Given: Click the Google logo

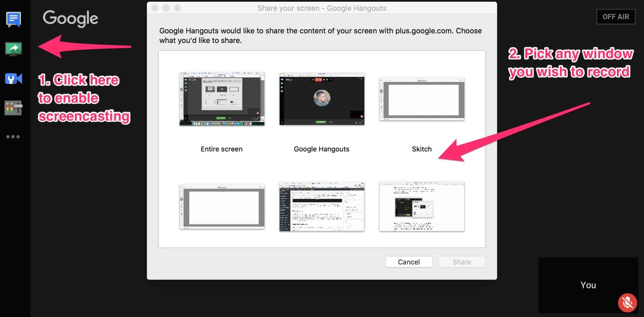Looking at the screenshot, I should click(x=70, y=19).
